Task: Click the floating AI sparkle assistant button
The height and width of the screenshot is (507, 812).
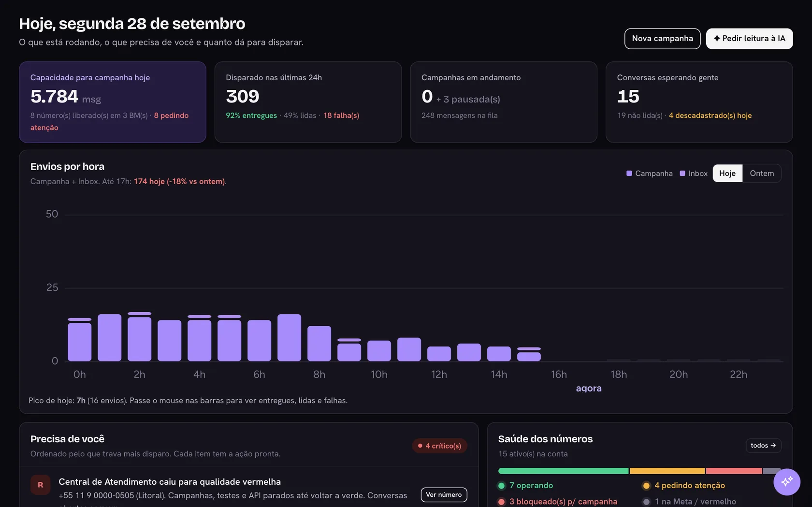Action: pyautogui.click(x=786, y=482)
